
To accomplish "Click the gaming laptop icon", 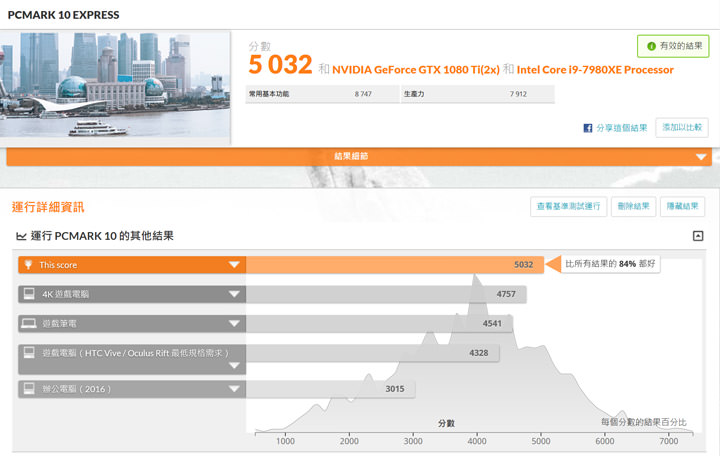I will click(28, 324).
